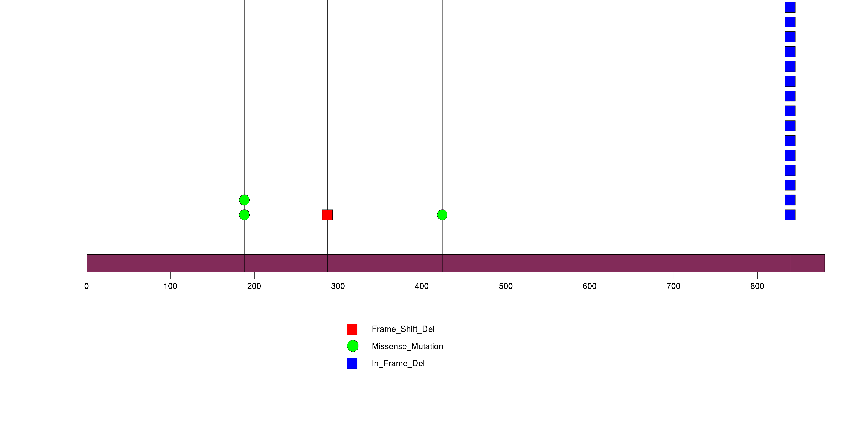The height and width of the screenshot is (435, 868).
Task: Click the axis label 300
Action: click(338, 286)
